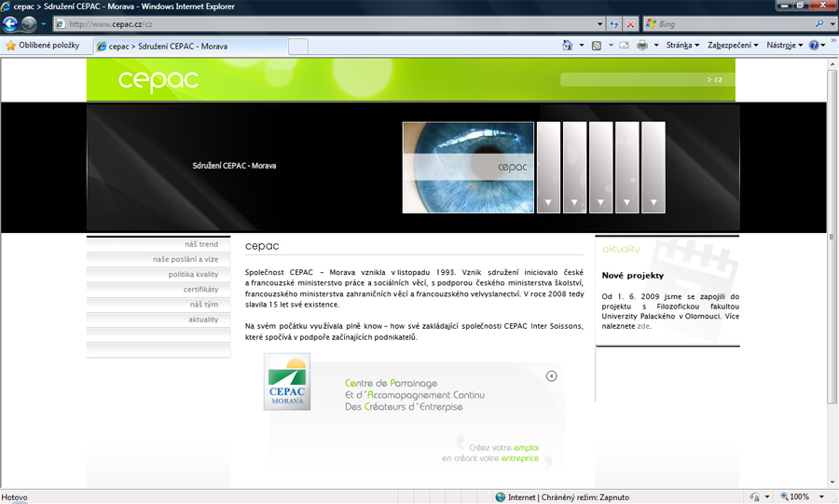Click the red Stop loading icon
Viewport: 839px width, 504px height.
[631, 23]
